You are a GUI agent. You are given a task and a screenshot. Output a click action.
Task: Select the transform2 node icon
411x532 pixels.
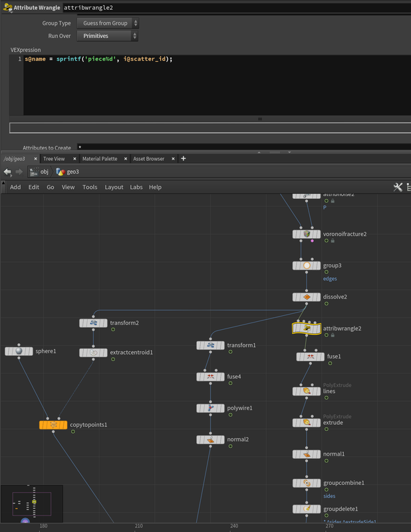click(93, 323)
